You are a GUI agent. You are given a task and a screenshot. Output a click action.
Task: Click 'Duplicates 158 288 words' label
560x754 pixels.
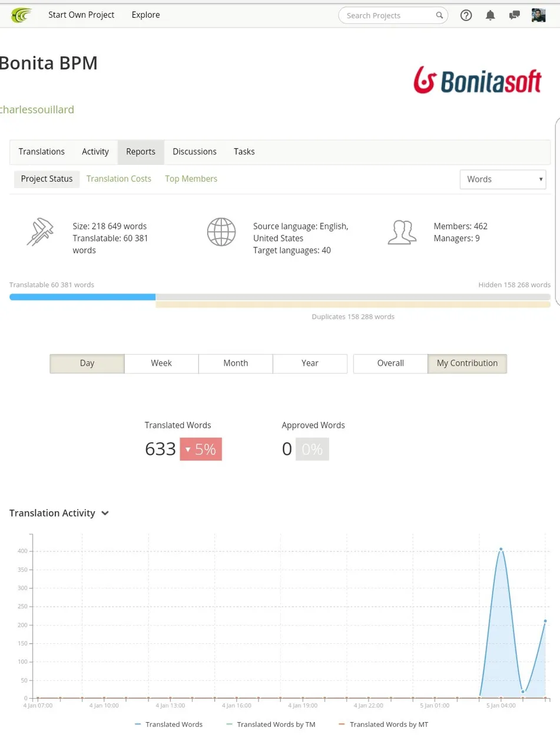(x=353, y=316)
